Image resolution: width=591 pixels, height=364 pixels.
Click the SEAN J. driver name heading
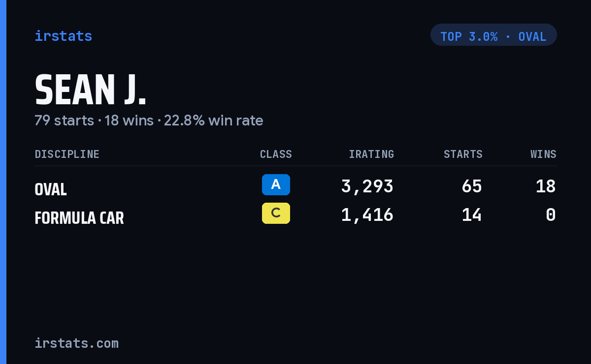tap(91, 90)
